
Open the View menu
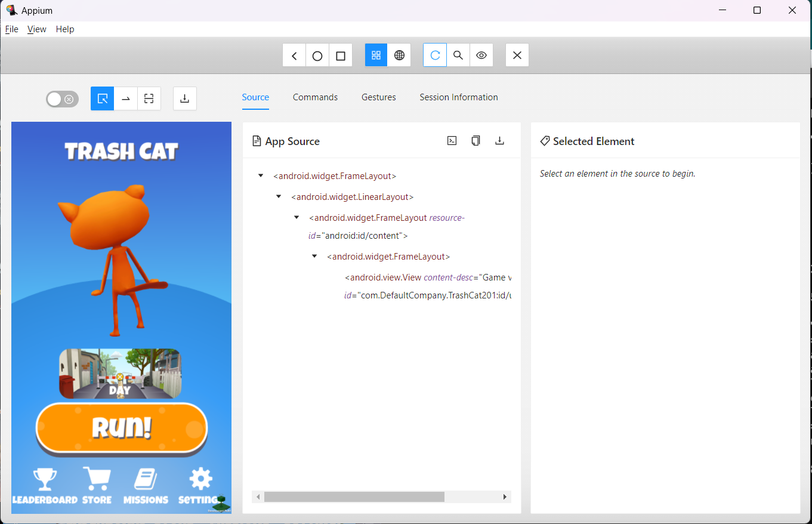tap(36, 29)
